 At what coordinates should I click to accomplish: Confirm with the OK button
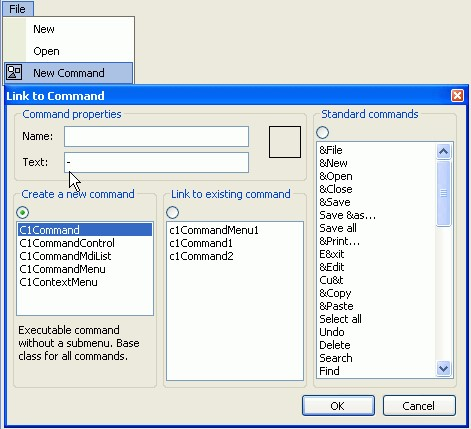tap(338, 406)
